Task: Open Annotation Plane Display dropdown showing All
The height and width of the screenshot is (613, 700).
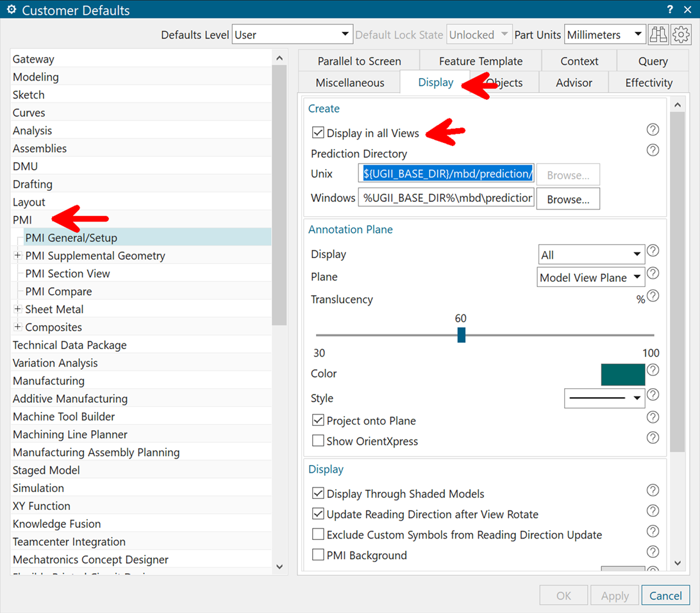Action: point(591,255)
